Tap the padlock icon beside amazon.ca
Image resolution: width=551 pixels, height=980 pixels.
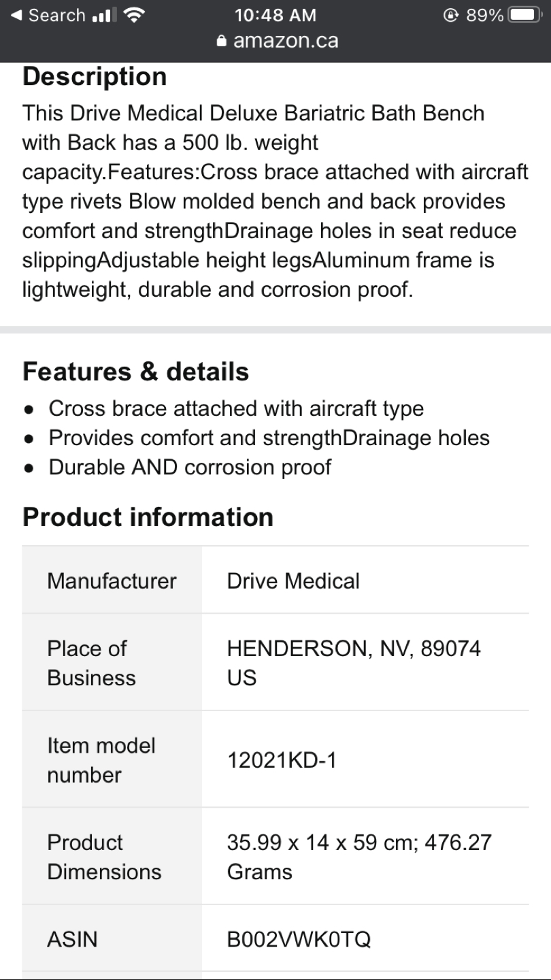point(223,40)
